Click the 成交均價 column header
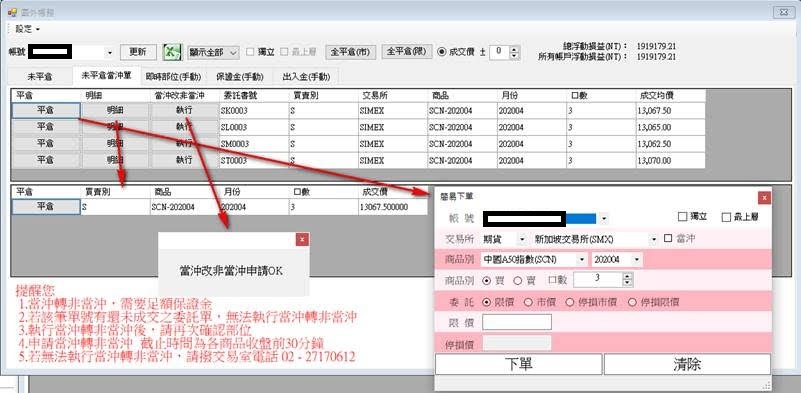 point(671,96)
